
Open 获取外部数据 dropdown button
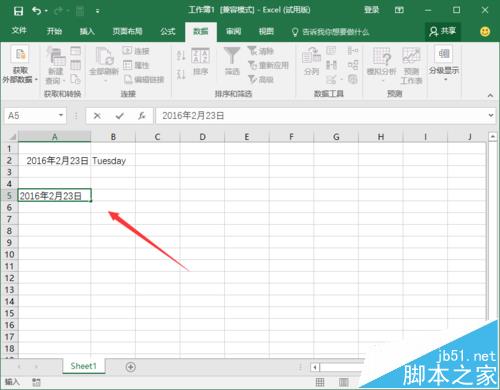pyautogui.click(x=20, y=65)
